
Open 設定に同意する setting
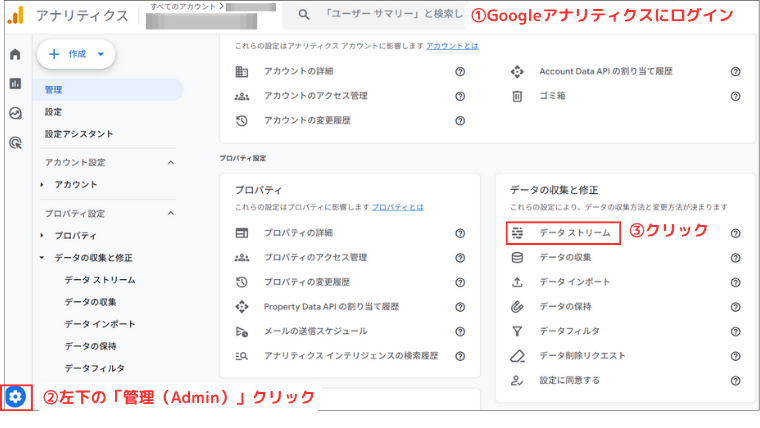[x=570, y=380]
